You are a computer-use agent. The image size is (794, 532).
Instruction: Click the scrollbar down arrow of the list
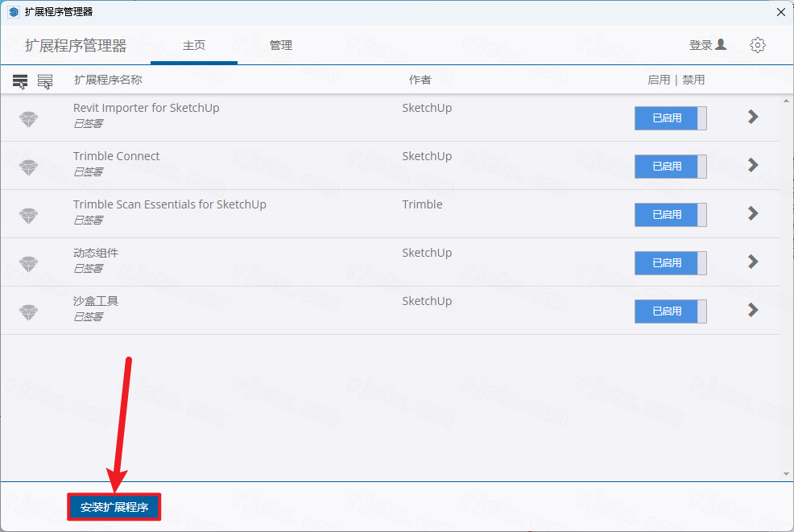(786, 474)
